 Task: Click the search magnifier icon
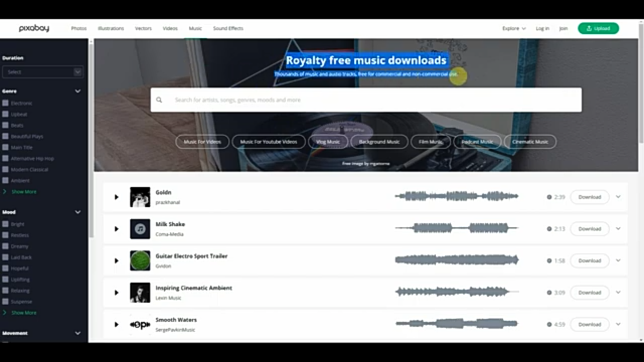(159, 100)
